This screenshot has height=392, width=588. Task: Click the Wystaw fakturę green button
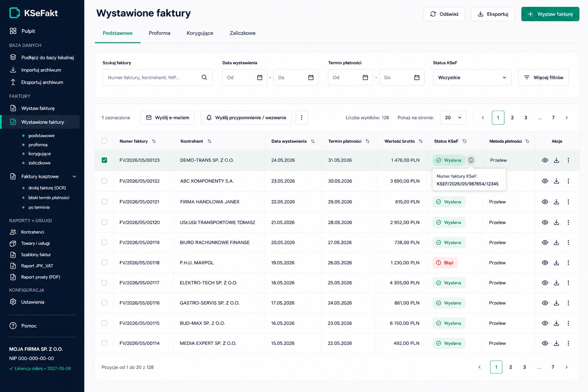pyautogui.click(x=550, y=14)
